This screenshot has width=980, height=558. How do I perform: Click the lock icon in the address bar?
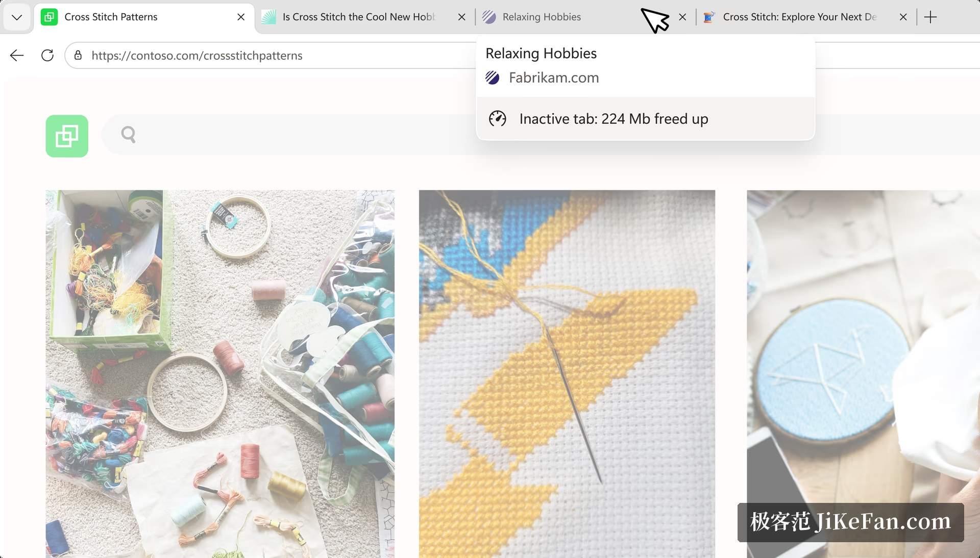click(x=78, y=55)
